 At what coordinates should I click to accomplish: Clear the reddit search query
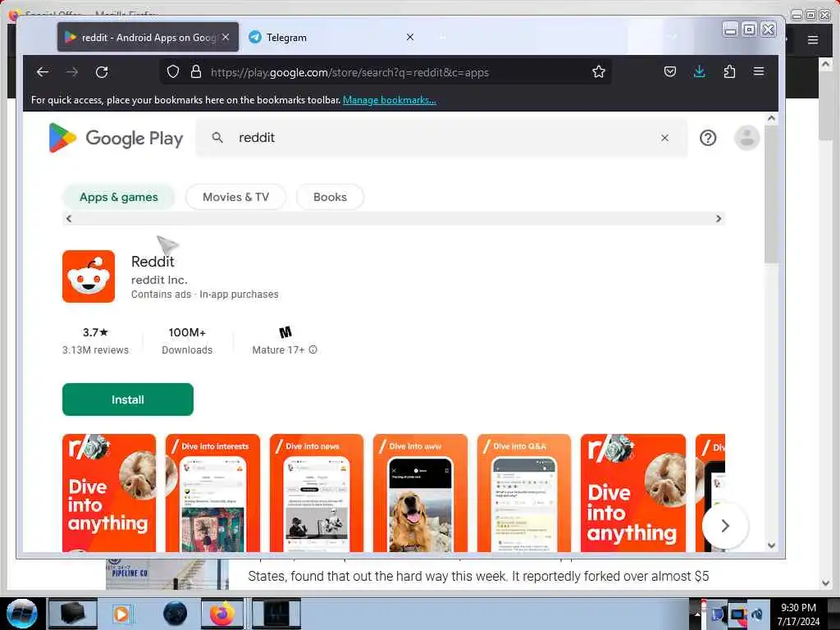[664, 138]
